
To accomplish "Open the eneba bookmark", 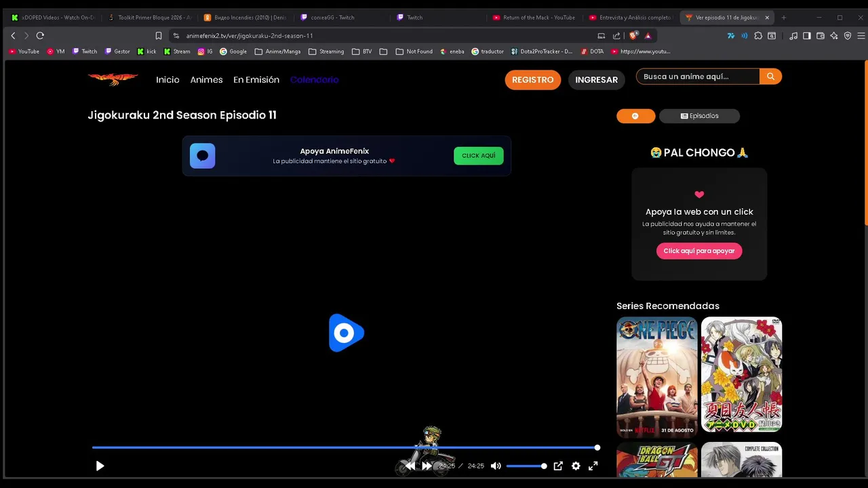I will point(452,52).
